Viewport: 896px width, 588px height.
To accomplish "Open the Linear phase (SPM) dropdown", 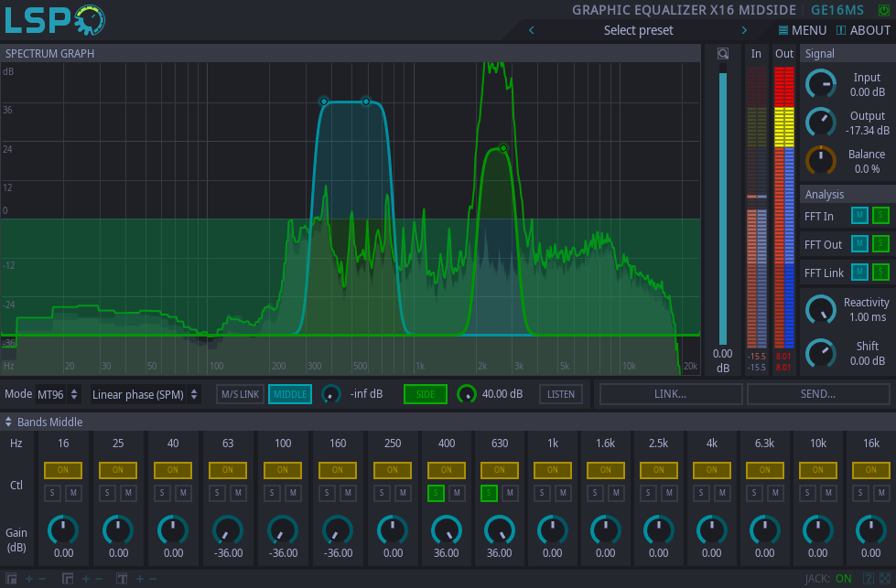I will click(146, 394).
